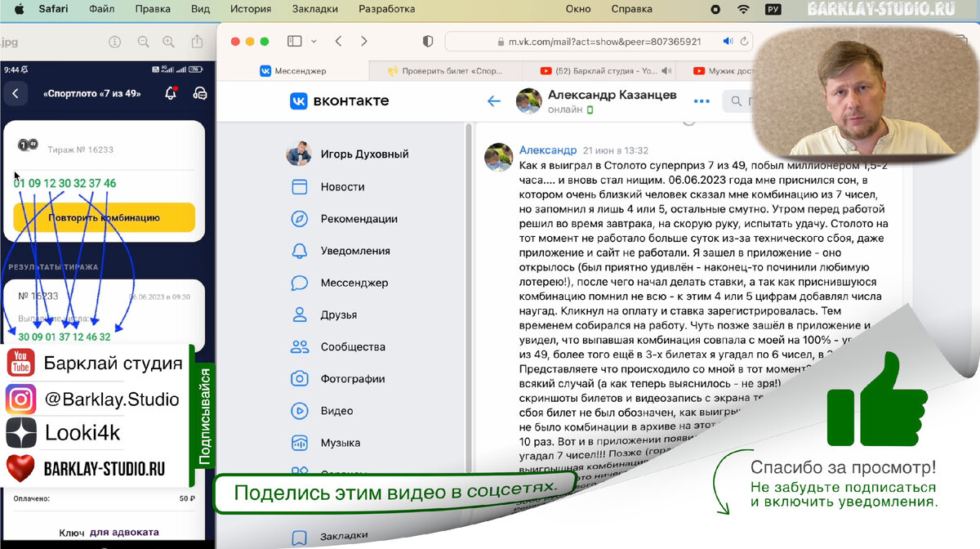This screenshot has height=549, width=980.
Task: Click the ВКонтакте logo
Action: pyautogui.click(x=339, y=101)
